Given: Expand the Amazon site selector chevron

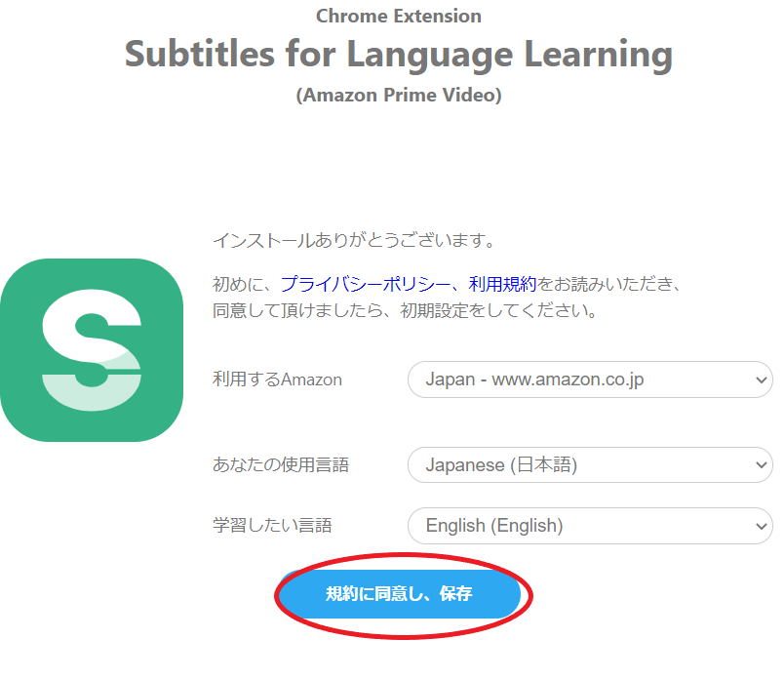Looking at the screenshot, I should coord(759,379).
